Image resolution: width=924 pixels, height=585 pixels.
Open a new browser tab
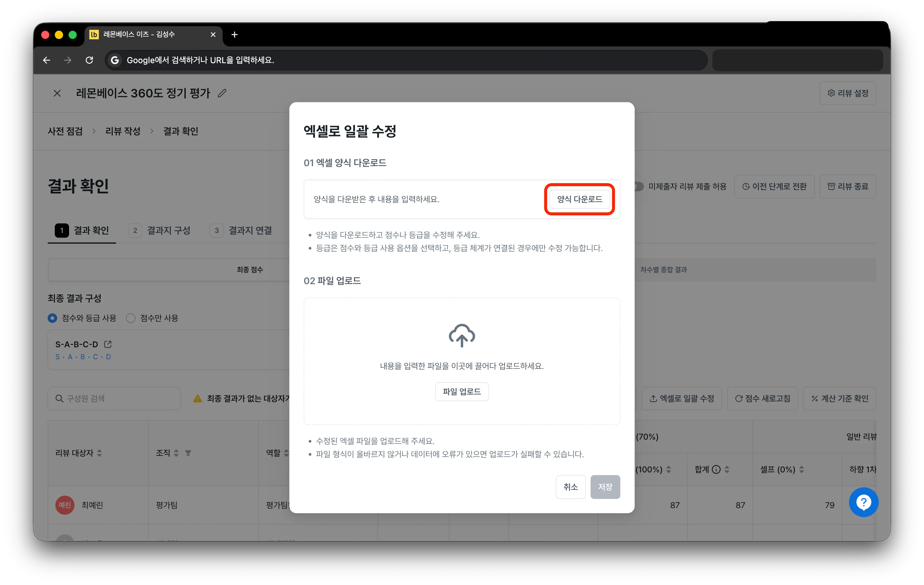point(235,35)
